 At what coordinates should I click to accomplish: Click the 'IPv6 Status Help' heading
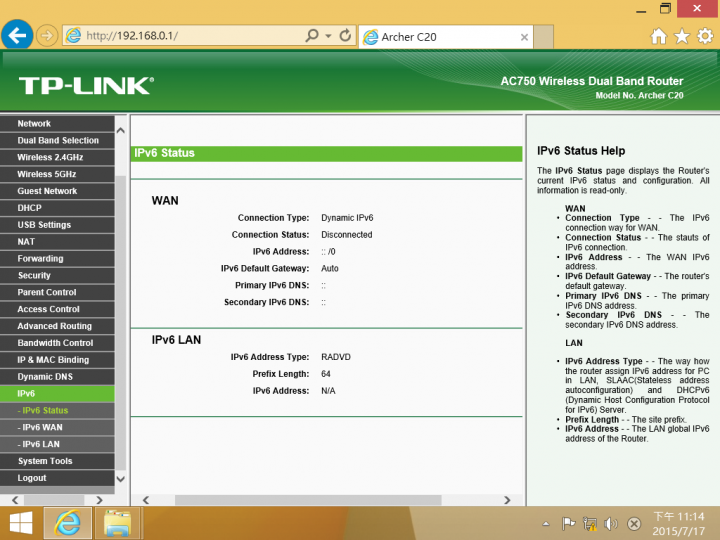(581, 151)
